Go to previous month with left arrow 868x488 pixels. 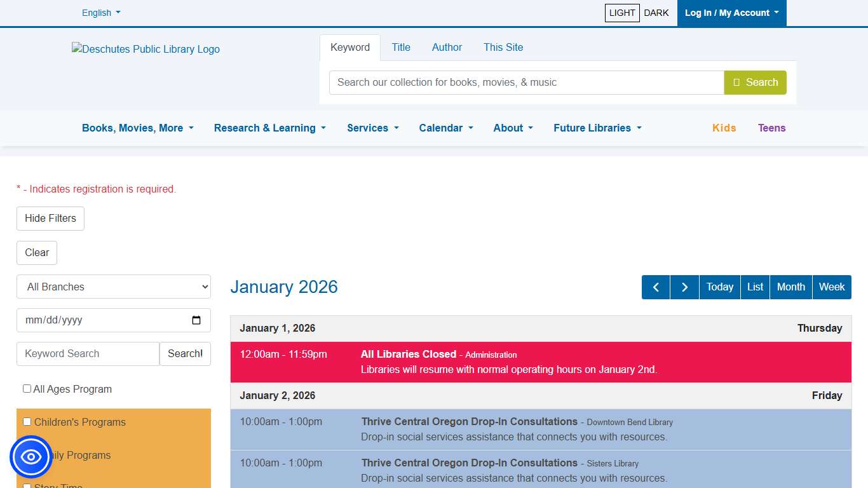coord(655,287)
